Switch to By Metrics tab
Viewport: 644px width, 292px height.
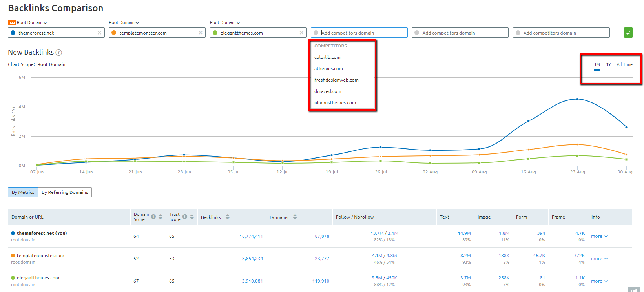pyautogui.click(x=23, y=192)
